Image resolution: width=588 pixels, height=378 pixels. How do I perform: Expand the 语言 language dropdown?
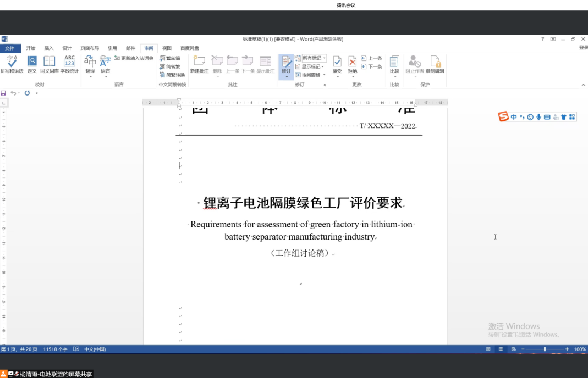pyautogui.click(x=106, y=77)
